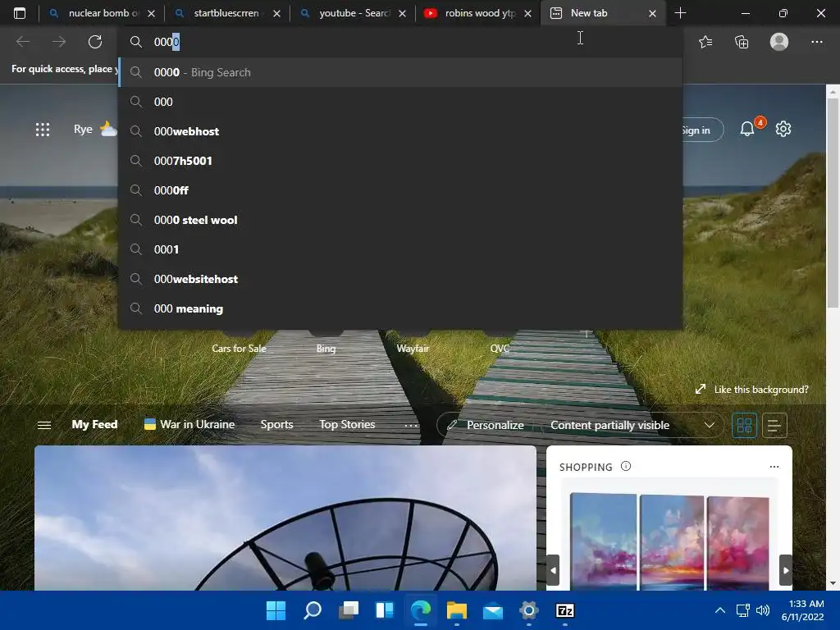The height and width of the screenshot is (630, 840).
Task: Go back with the back arrow
Action: (23, 42)
